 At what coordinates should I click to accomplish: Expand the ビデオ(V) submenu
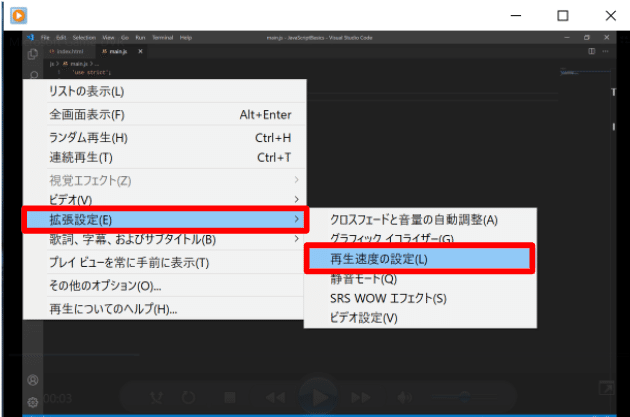tap(165, 199)
